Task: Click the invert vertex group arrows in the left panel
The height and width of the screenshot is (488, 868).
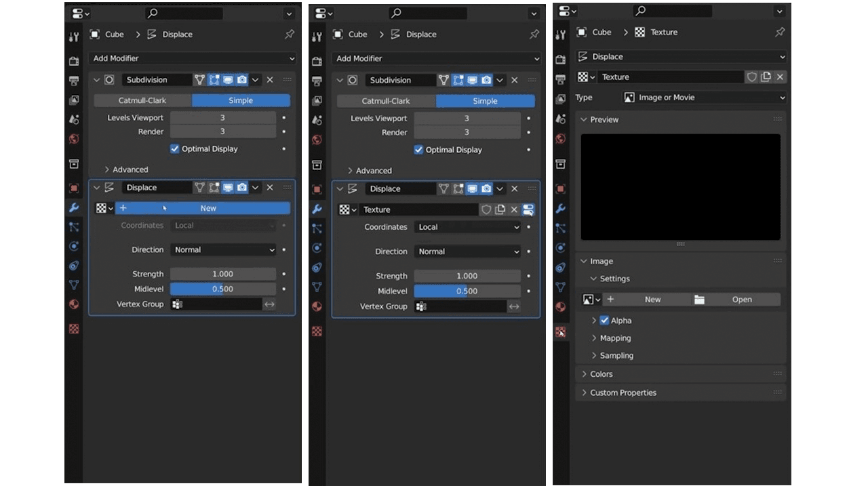Action: 269,304
